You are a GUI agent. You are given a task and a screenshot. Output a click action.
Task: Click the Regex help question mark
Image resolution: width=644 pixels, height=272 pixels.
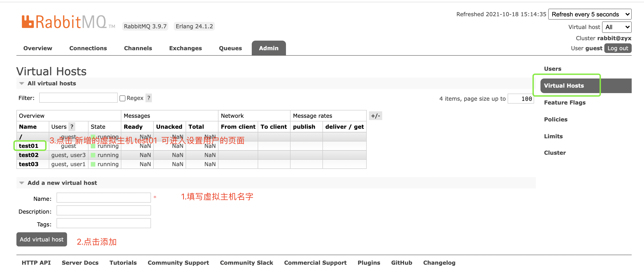[x=149, y=98]
